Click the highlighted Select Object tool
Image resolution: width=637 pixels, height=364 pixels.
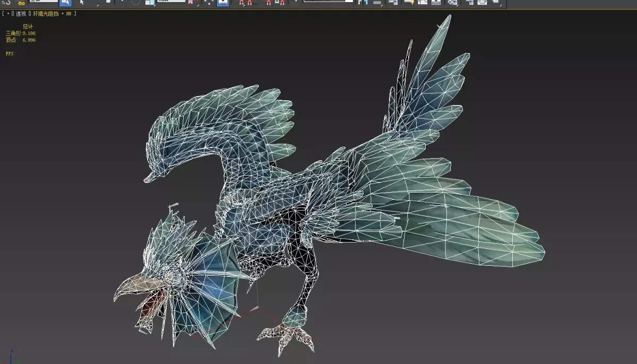[65, 2]
